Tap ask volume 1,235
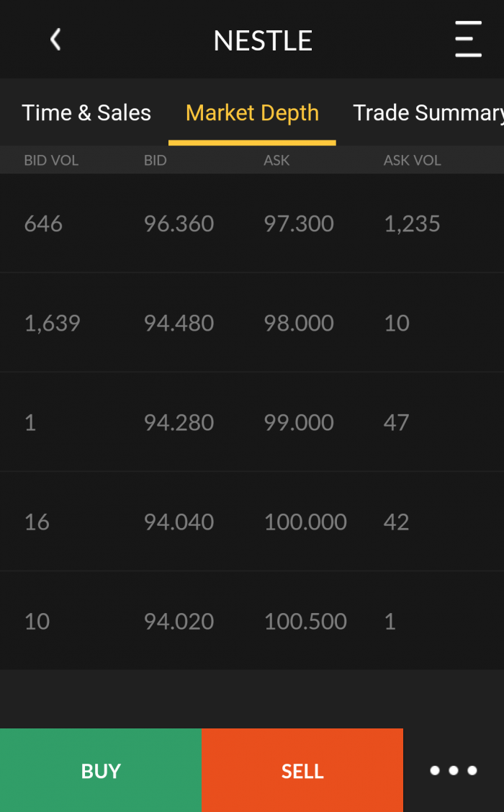Screen dimensions: 504x812 click(412, 224)
